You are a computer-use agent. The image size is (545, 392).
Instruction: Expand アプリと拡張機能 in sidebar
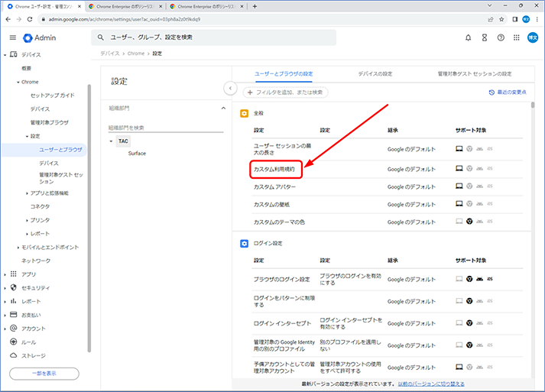click(27, 193)
